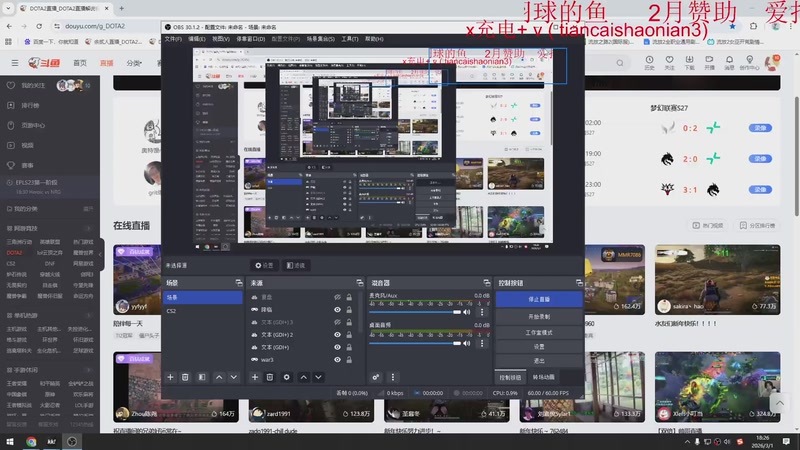Show the hidden 文本 (GDI+) 3 source

pos(337,322)
